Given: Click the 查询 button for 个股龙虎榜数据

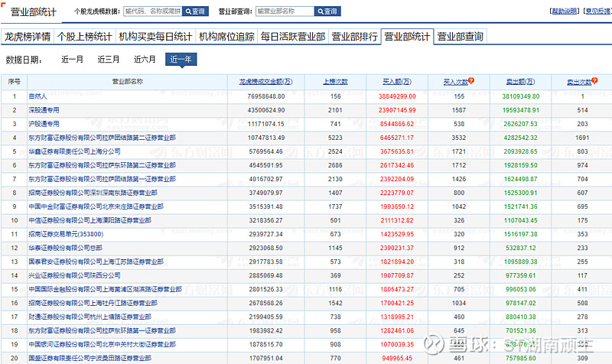Looking at the screenshot, I should pyautogui.click(x=196, y=11).
